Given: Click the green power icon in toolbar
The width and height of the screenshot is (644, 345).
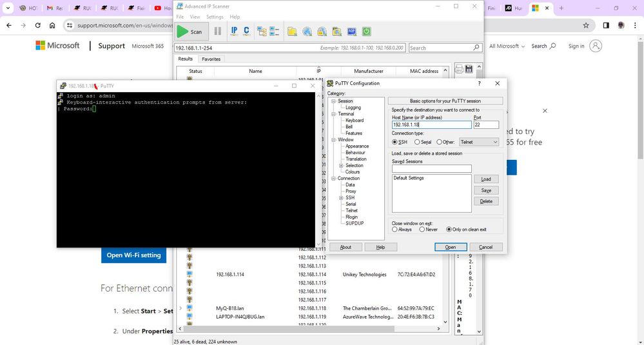Looking at the screenshot, I should (366, 32).
